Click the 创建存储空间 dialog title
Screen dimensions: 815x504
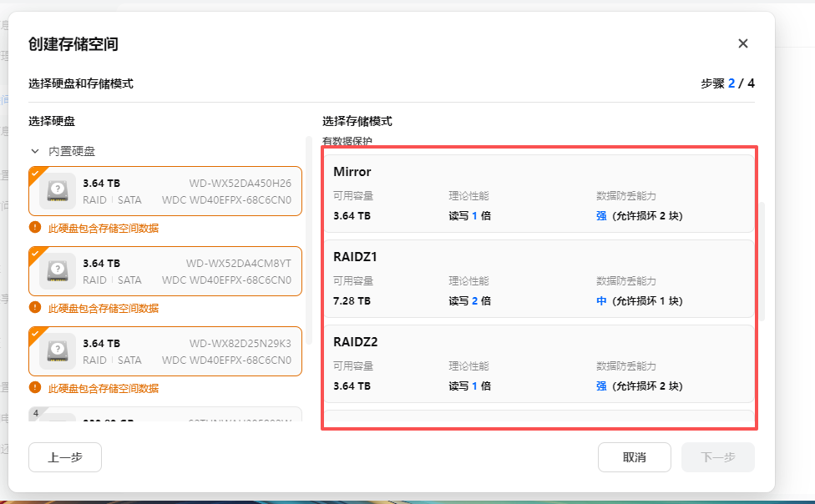[x=73, y=44]
